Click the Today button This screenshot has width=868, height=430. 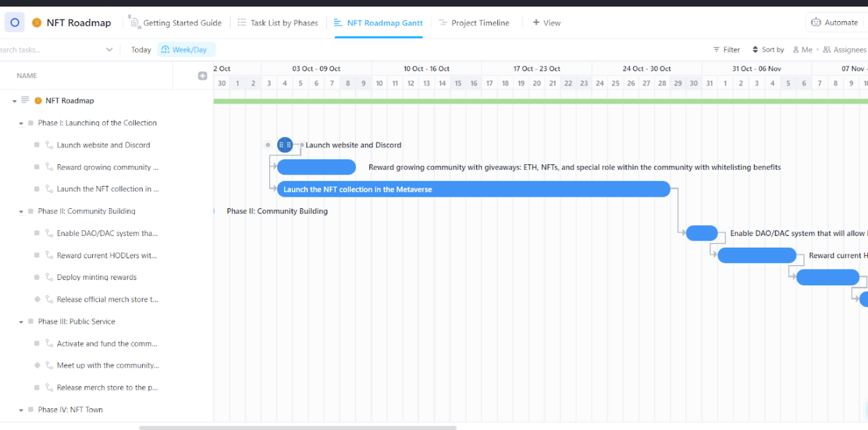coord(141,50)
